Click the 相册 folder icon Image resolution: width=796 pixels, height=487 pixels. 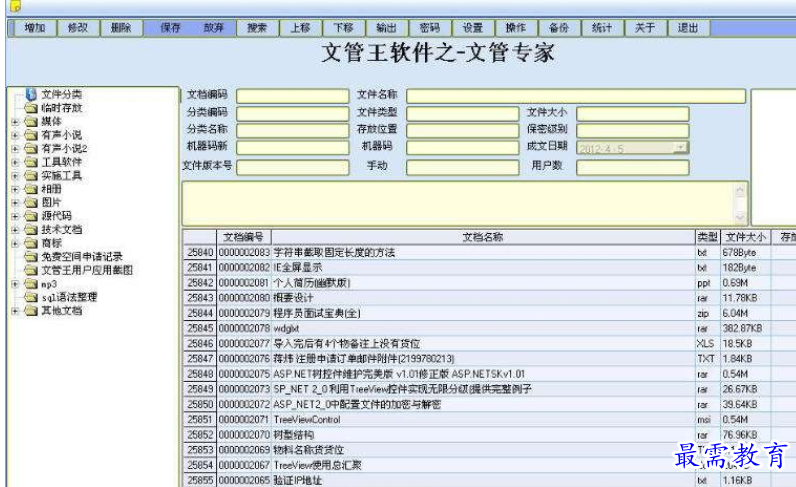(x=31, y=189)
